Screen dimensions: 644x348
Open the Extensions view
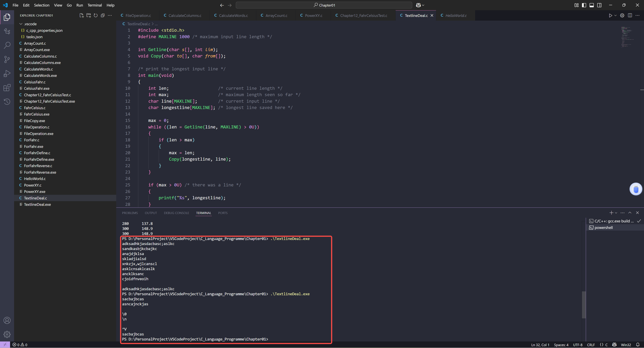click(7, 88)
